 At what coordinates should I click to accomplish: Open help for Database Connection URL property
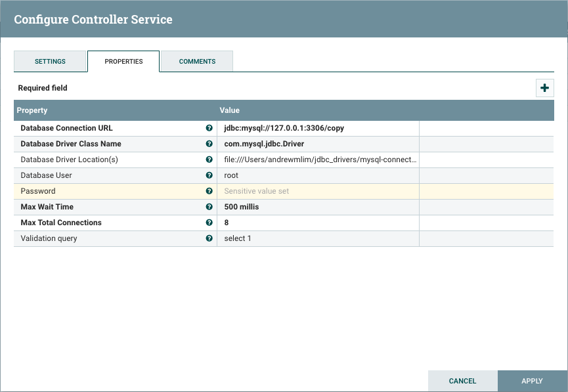(x=209, y=128)
